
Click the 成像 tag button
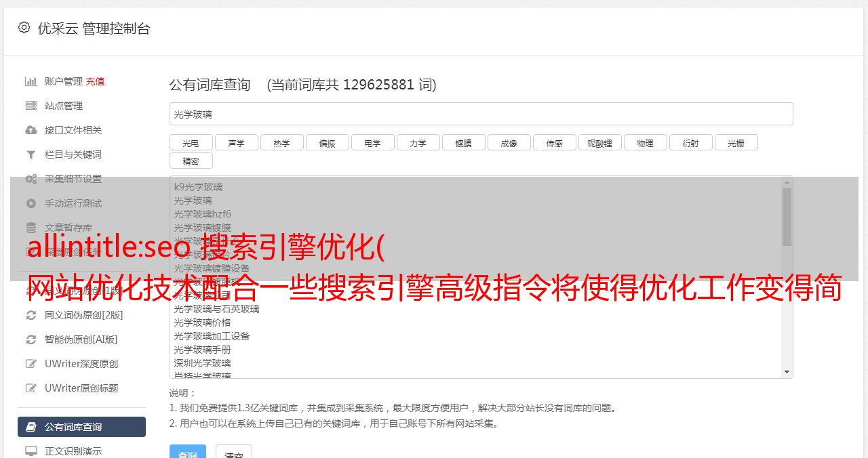coord(509,142)
